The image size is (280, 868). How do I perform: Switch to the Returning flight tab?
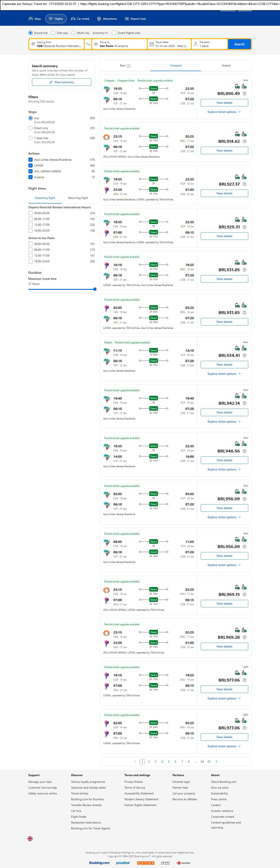coord(78,198)
